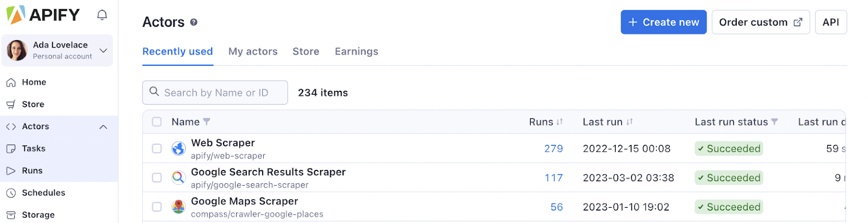Open the notifications bell icon
This screenshot has height=223, width=868.
tap(102, 15)
